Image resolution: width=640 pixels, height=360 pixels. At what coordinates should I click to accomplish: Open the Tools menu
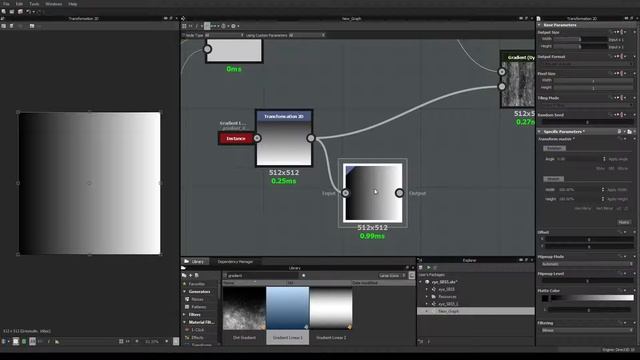pyautogui.click(x=34, y=4)
